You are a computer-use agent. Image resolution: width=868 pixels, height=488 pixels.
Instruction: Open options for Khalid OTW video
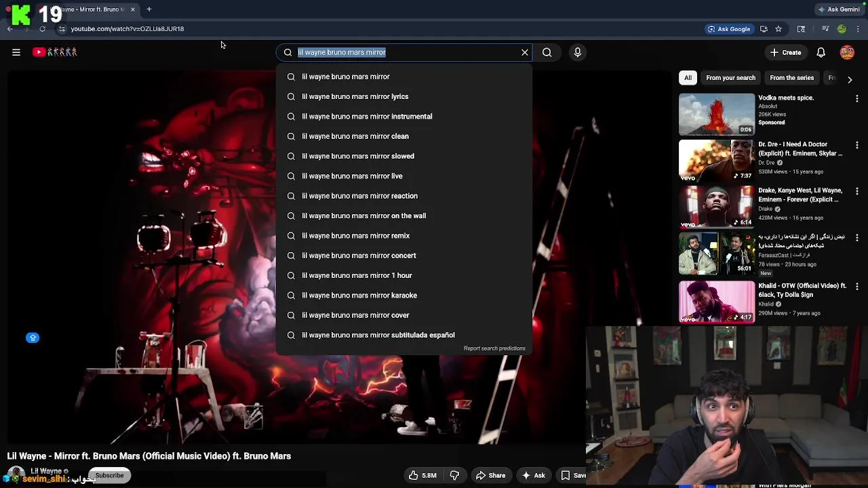point(857,287)
